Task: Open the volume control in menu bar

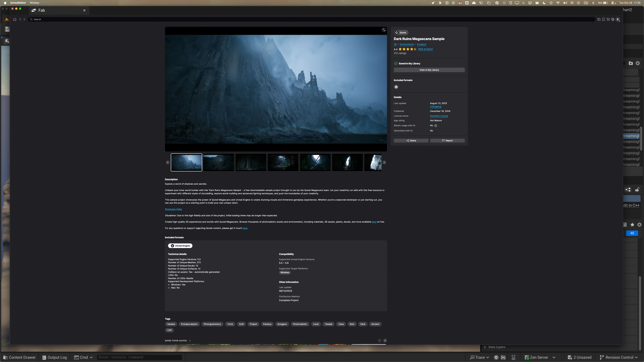Action: point(565,3)
